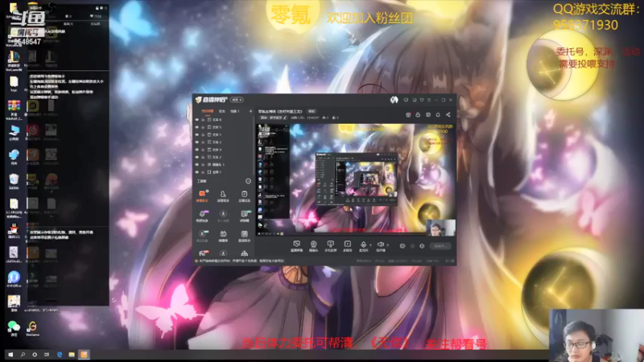The height and width of the screenshot is (362, 644).
Task: Select the 全屏 1 source row
Action: coord(224,172)
